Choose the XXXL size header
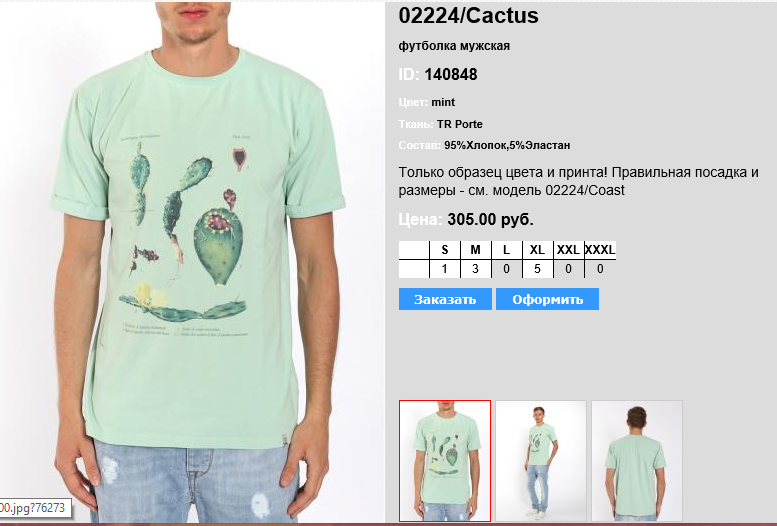The width and height of the screenshot is (777, 526). click(600, 250)
